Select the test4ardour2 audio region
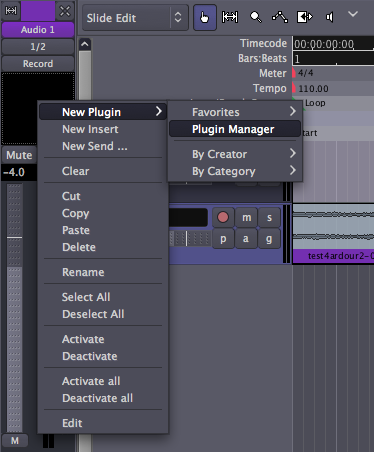374x452 pixels. point(333,234)
